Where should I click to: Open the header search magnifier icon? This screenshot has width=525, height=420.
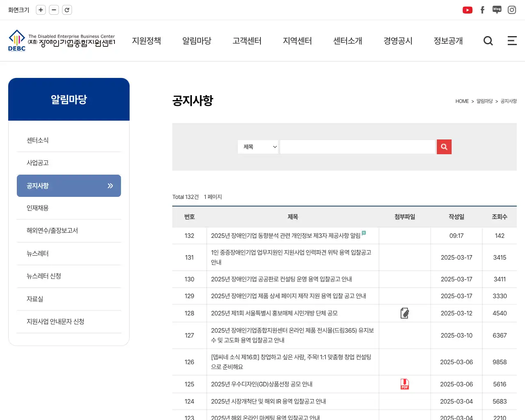click(488, 41)
